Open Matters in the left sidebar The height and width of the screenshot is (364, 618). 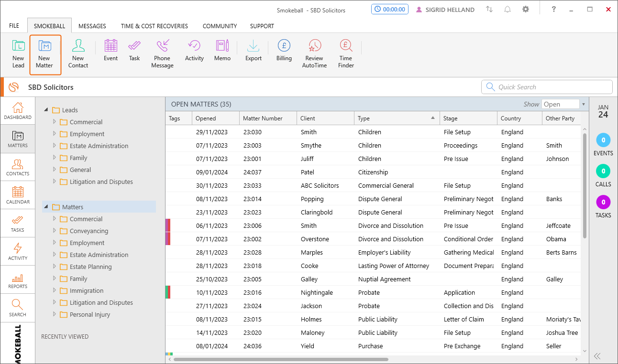[18, 139]
